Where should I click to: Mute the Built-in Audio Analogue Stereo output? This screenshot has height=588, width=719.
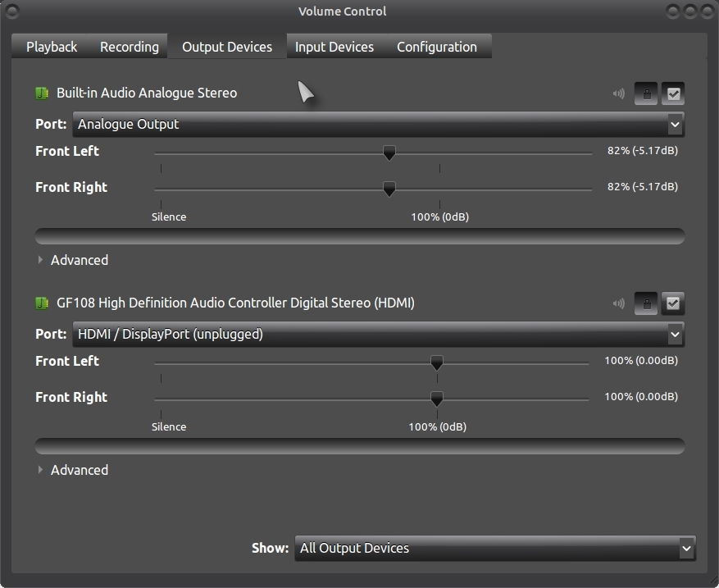(x=619, y=93)
